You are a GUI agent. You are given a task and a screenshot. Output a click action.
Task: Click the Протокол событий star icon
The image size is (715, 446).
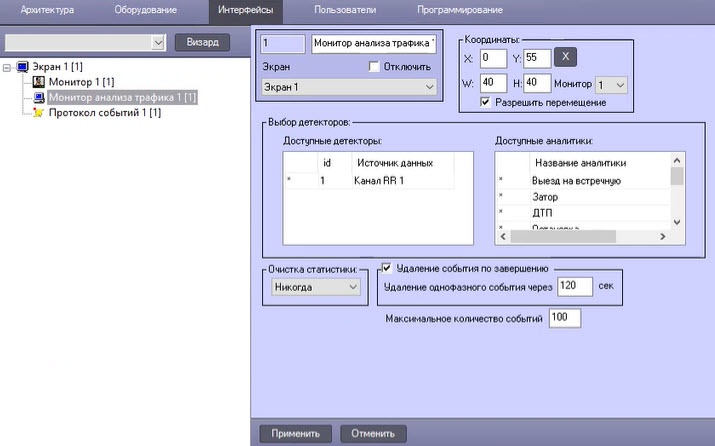[39, 113]
